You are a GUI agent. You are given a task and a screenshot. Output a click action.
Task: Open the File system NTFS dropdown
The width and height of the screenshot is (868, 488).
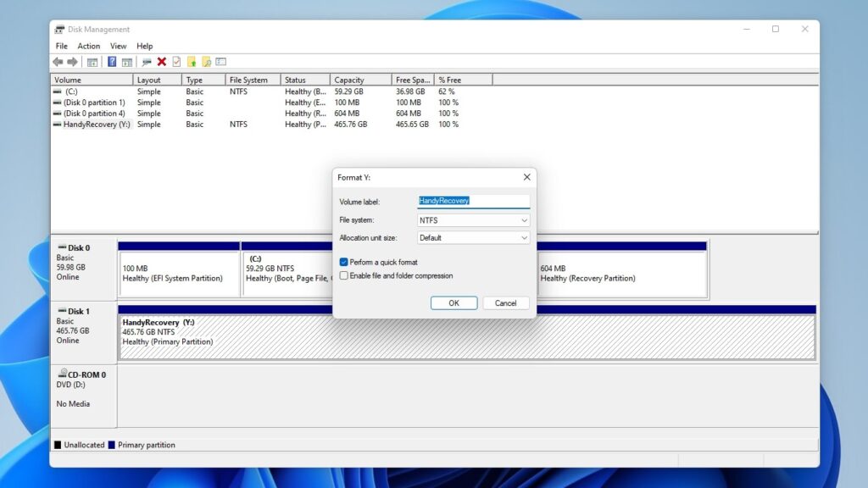coord(473,220)
